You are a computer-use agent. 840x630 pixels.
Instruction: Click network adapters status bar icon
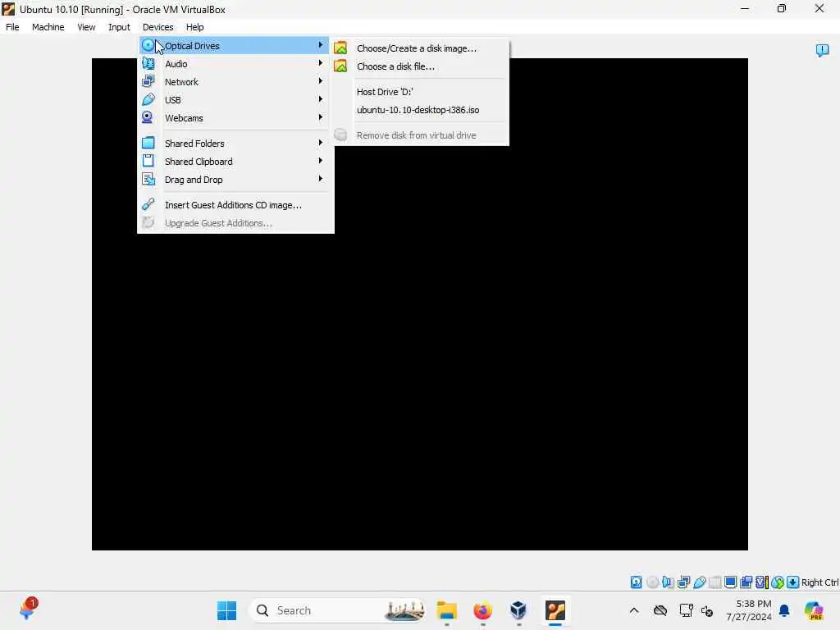[683, 582]
